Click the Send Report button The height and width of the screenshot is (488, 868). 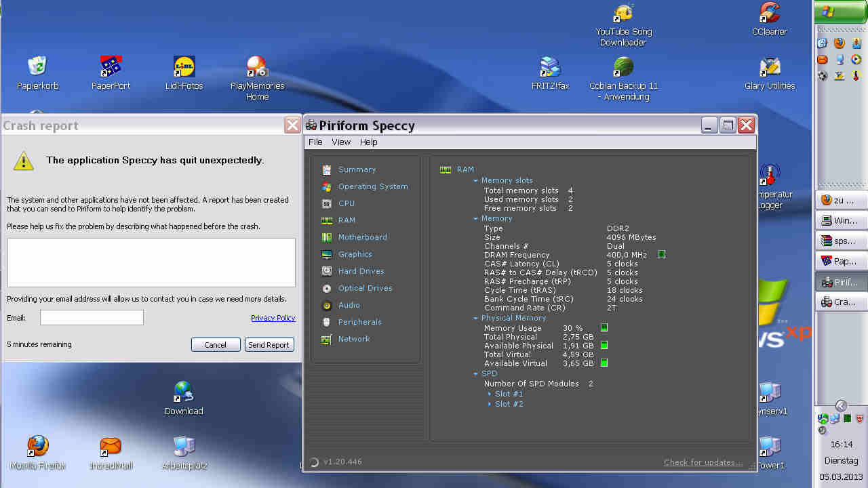tap(269, 345)
